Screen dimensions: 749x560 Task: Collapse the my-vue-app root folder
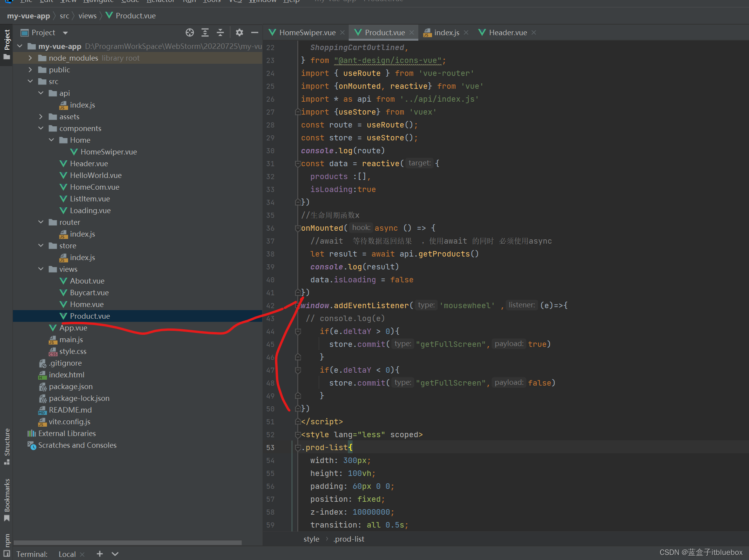[20, 46]
